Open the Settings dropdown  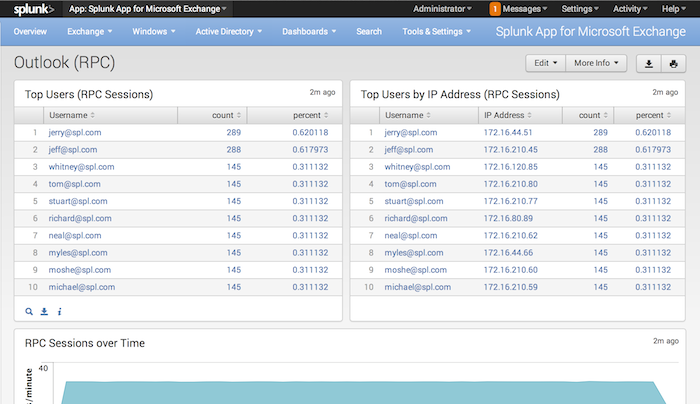pyautogui.click(x=580, y=9)
